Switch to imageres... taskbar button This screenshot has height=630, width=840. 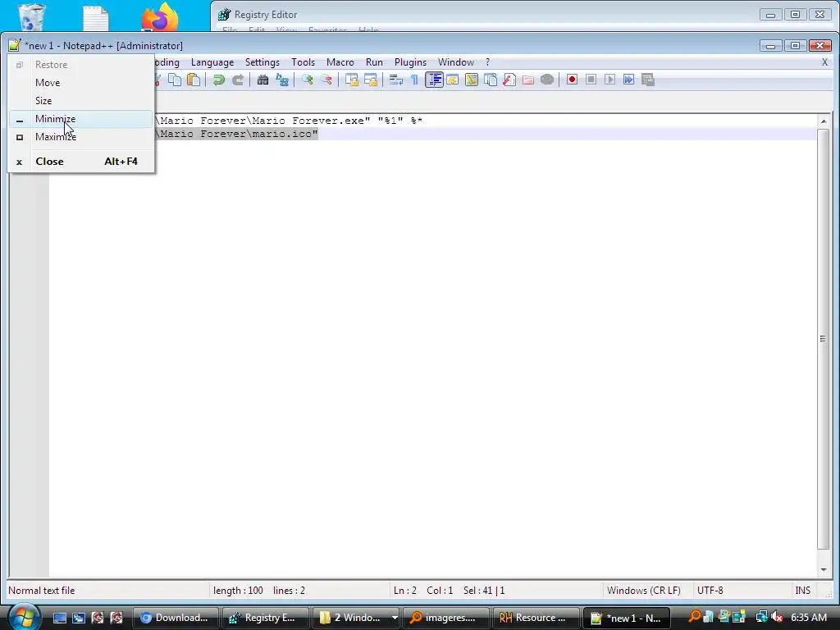pos(445,618)
